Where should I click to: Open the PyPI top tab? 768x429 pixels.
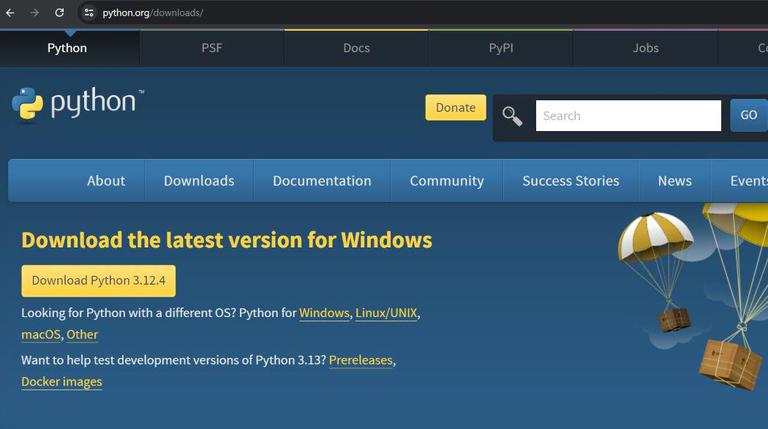[x=501, y=48]
